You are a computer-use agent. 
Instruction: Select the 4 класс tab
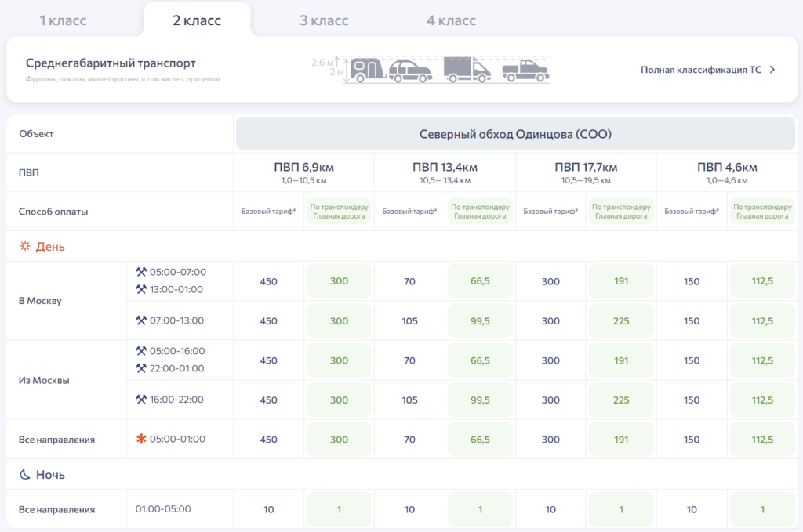[451, 20]
